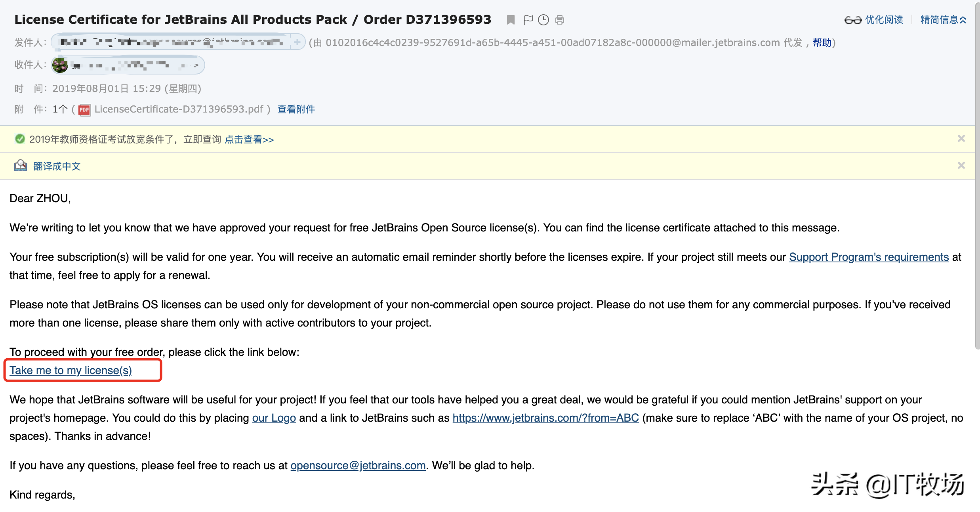The height and width of the screenshot is (512, 980).
Task: Close the translation banner
Action: [961, 166]
